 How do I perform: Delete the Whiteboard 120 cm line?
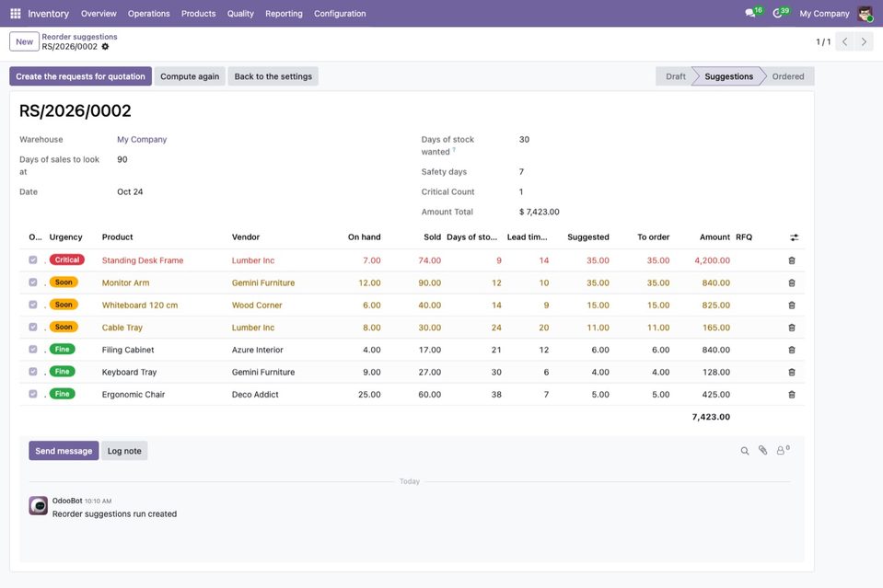point(792,305)
